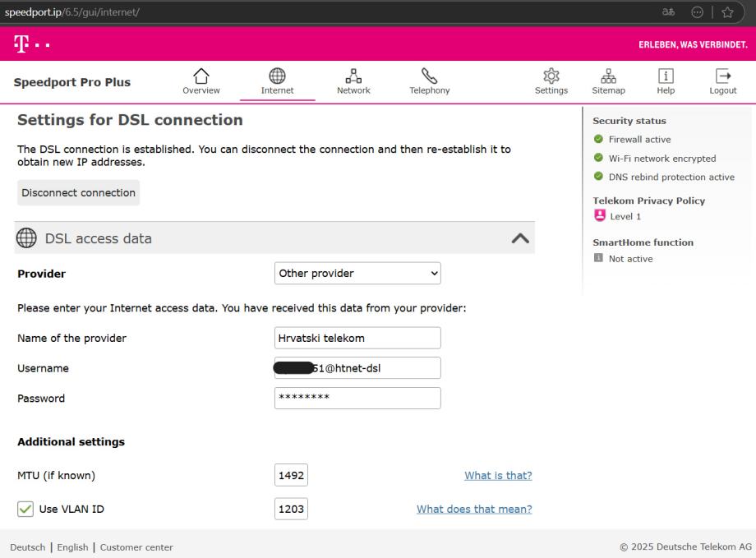The height and width of the screenshot is (558, 756).
Task: Click the Name of the provider field
Action: click(x=357, y=338)
